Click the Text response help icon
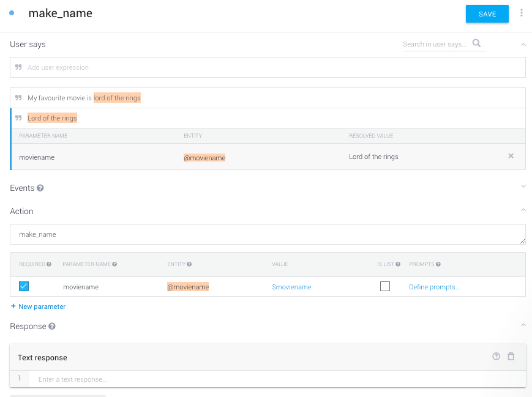This screenshot has width=532, height=397. 496,357
